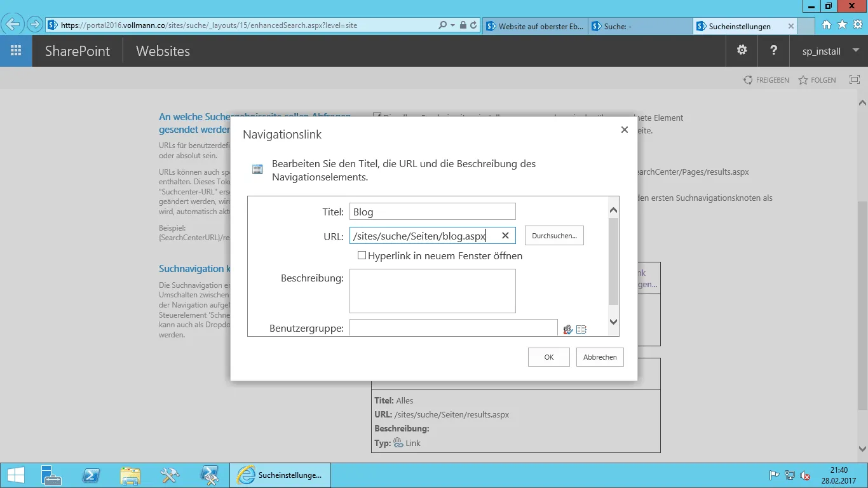Open the SharePoint app launcher waffle
Image resolution: width=868 pixels, height=488 pixels.
click(x=16, y=51)
